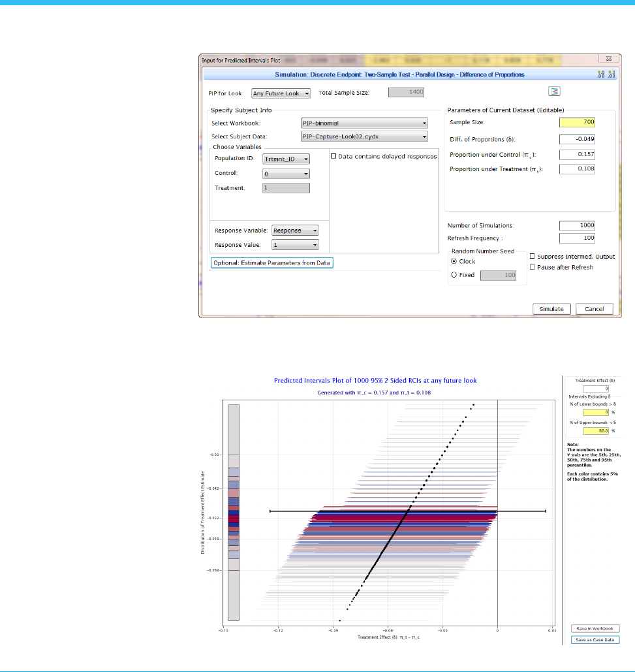
Task: Close the Input for Predicted Intervals Plot dialog
Action: point(608,59)
